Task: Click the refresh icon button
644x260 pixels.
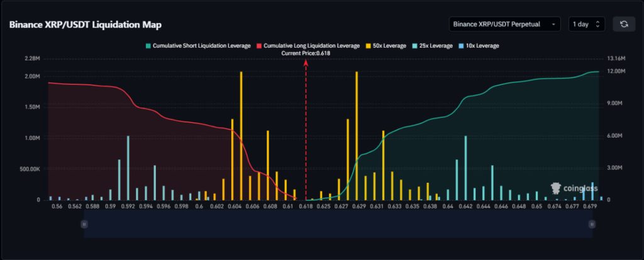Action: (624, 24)
